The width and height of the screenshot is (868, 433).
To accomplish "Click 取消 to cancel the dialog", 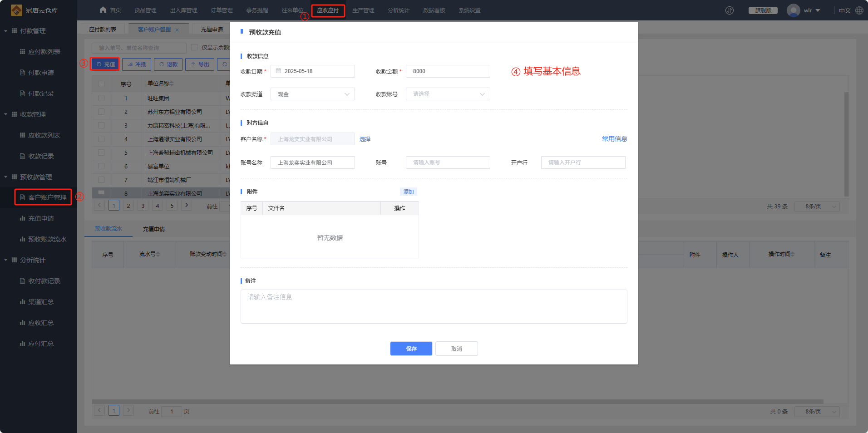I will pyautogui.click(x=457, y=349).
